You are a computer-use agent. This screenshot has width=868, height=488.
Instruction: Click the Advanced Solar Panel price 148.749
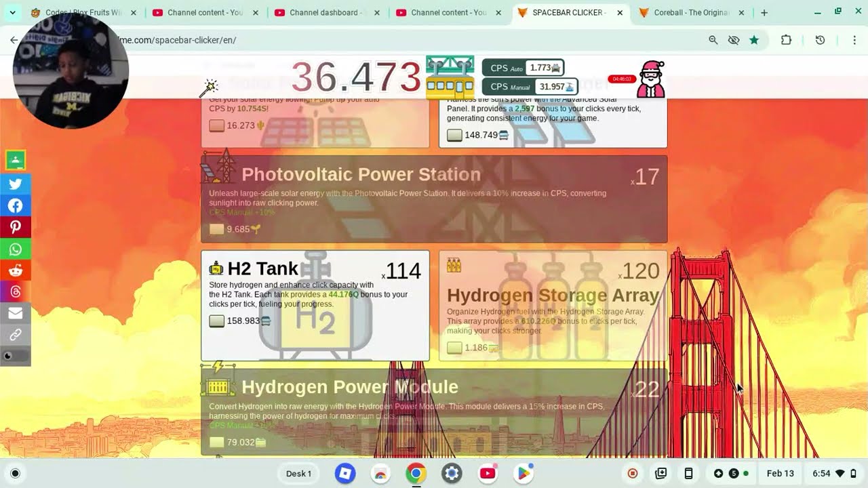[x=478, y=135]
